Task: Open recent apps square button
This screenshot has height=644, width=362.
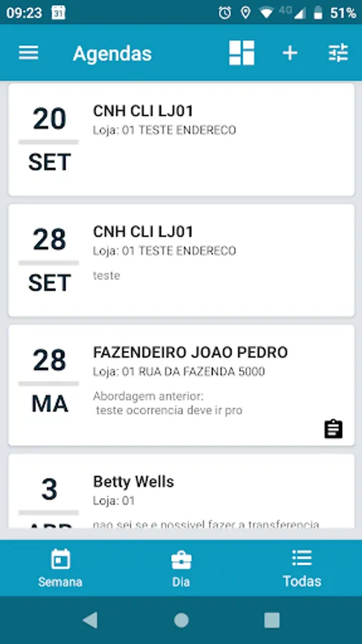Action: coord(272,620)
